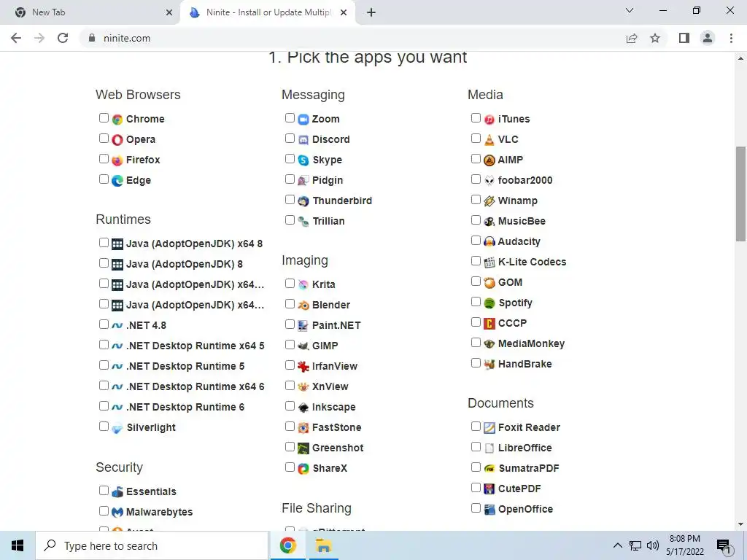Click the page vertical scrollbar thumb
This screenshot has width=747, height=560.
tap(740, 194)
